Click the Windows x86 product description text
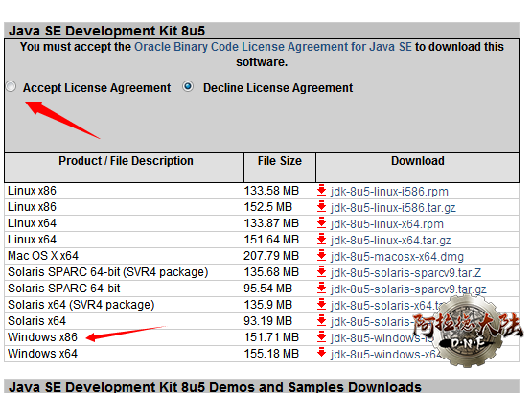Image resolution: width=532 pixels, height=393 pixels. 42,337
